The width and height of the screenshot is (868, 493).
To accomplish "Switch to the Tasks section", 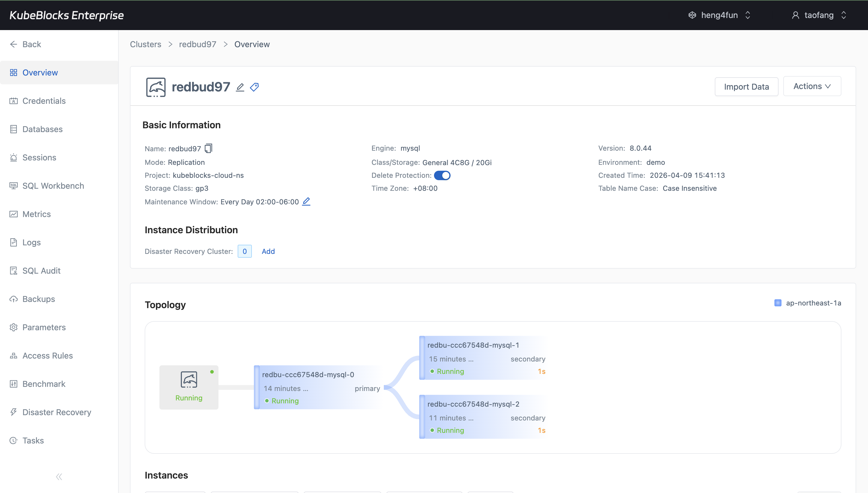I will 33,441.
